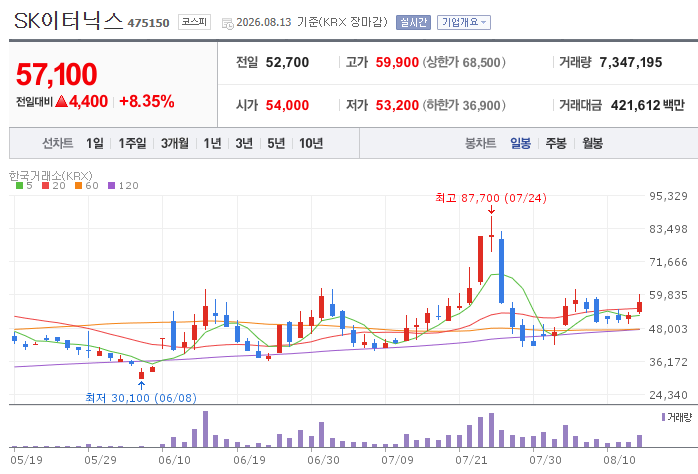Click the green 5-day average legend swatch

coord(19,186)
